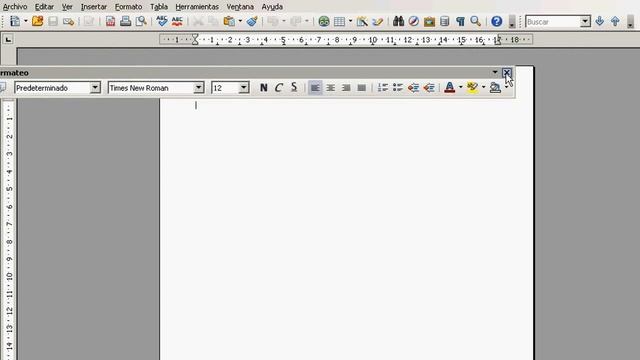Screen dimensions: 640x360
Task: Align text right
Action: click(x=346, y=88)
